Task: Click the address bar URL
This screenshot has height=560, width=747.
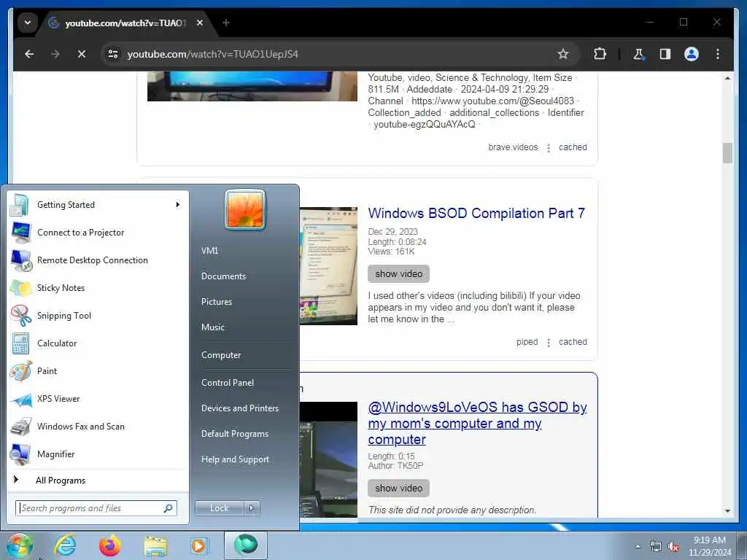Action: [x=212, y=54]
